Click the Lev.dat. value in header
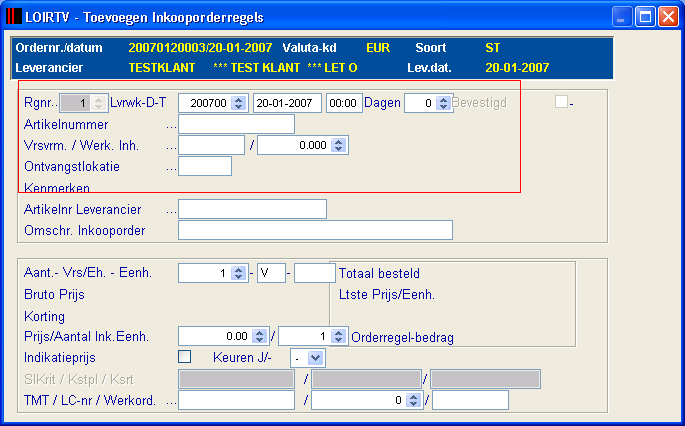 pyautogui.click(x=517, y=68)
